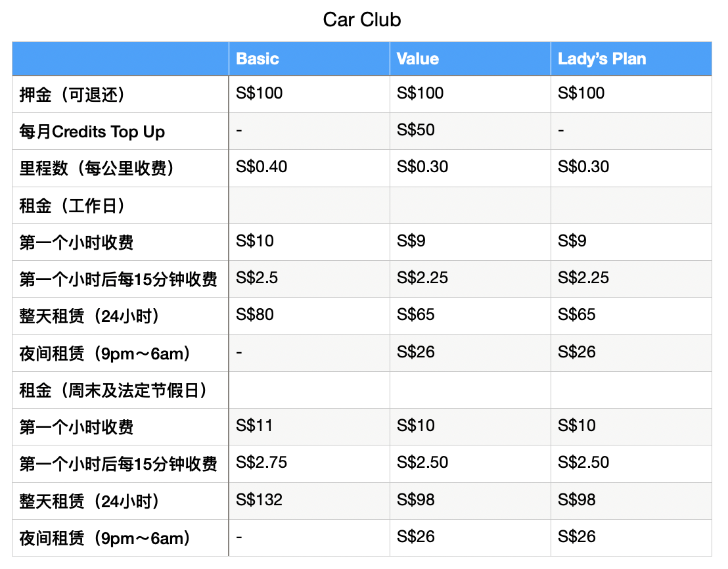728x569 pixels.
Task: Select the Lady's Plan column header
Action: (x=602, y=58)
